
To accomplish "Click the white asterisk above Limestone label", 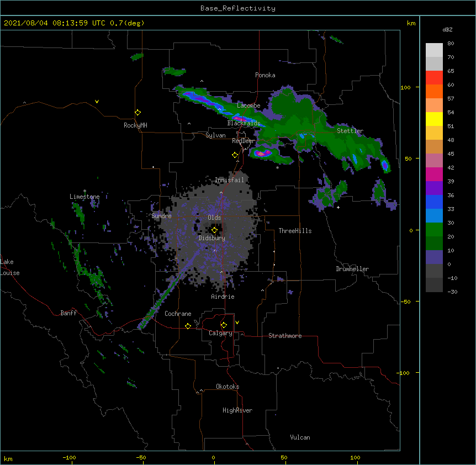I will coord(84,191).
